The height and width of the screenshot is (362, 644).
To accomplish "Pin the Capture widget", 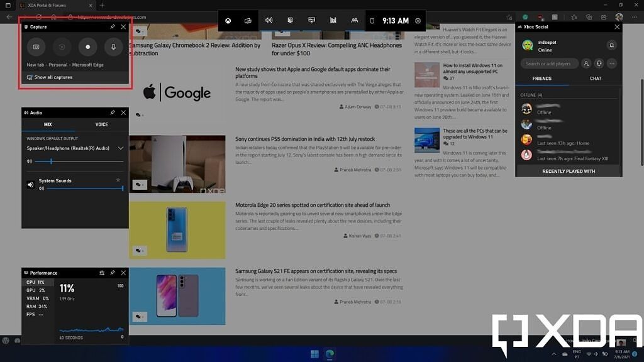I will pyautogui.click(x=113, y=26).
